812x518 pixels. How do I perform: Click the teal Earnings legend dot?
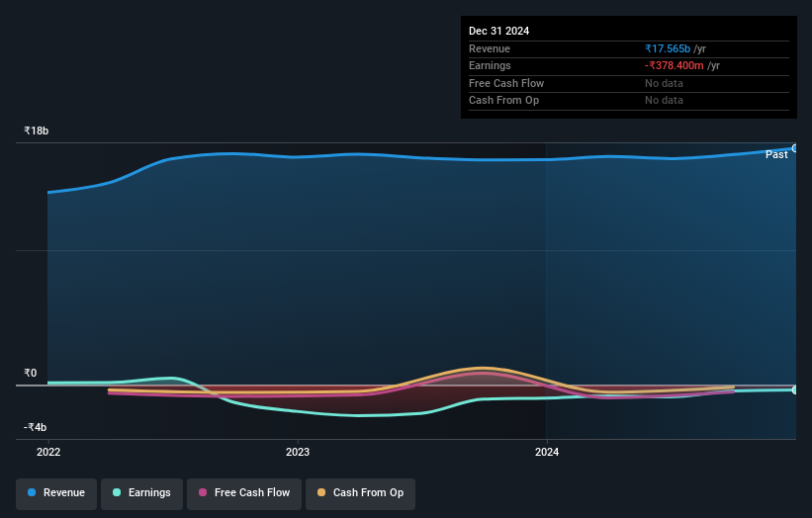click(x=117, y=492)
